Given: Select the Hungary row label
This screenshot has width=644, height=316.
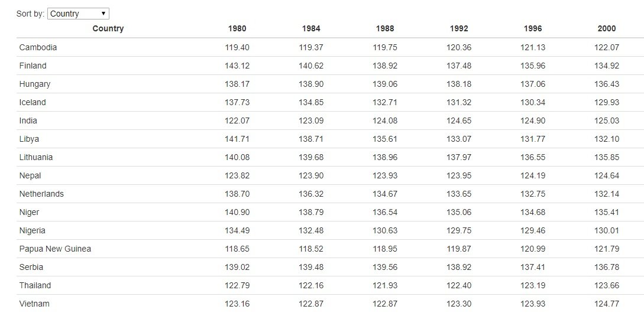Looking at the screenshot, I should coord(35,84).
